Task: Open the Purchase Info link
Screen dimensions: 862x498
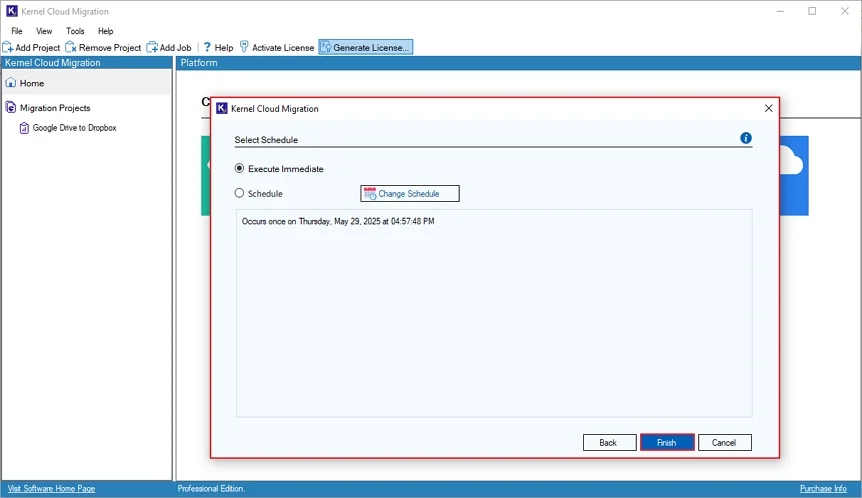Action: (x=823, y=489)
